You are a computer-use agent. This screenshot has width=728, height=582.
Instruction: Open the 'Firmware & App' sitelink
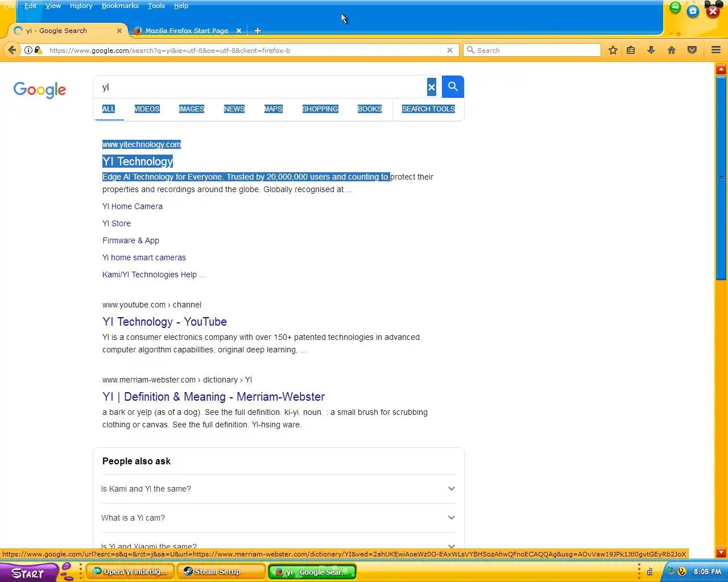pyautogui.click(x=131, y=240)
